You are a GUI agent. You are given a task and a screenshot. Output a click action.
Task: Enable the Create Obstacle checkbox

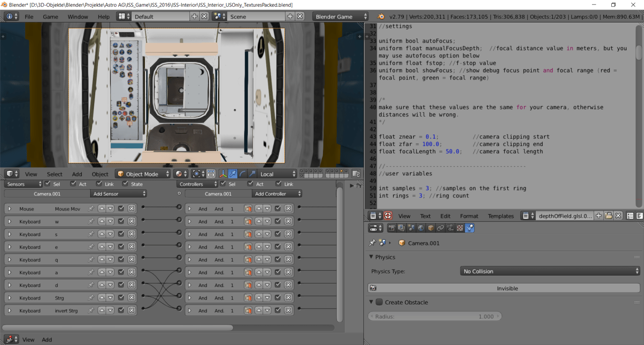tap(379, 302)
